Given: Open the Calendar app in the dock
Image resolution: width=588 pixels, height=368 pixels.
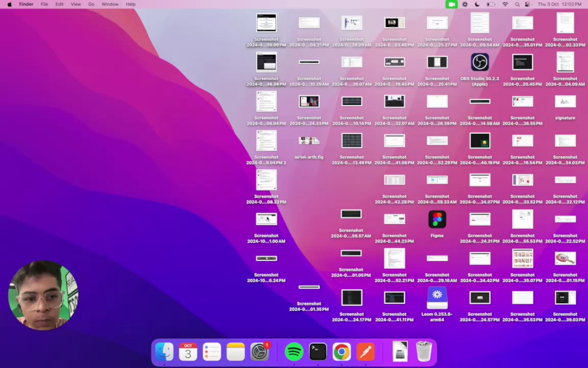Looking at the screenshot, I should [188, 352].
